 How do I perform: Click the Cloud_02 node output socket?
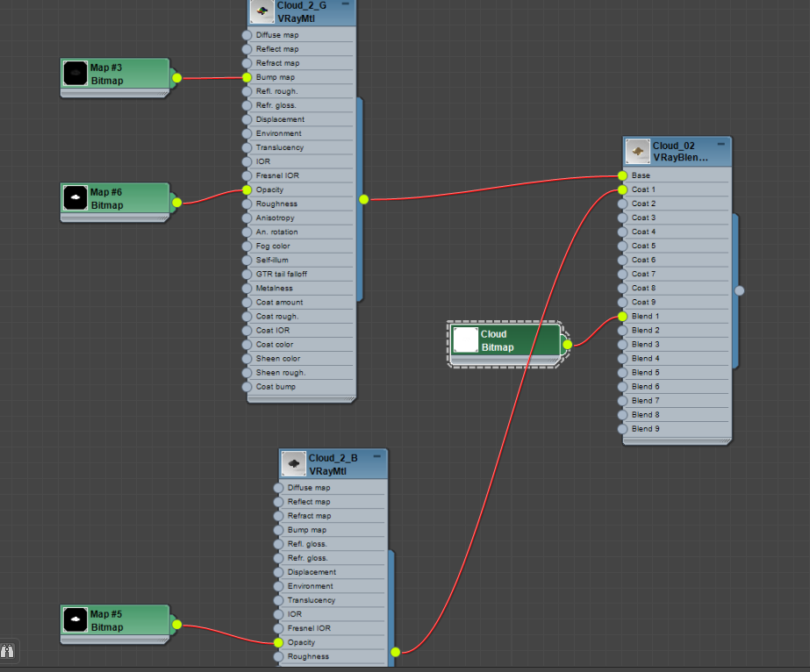tap(740, 290)
